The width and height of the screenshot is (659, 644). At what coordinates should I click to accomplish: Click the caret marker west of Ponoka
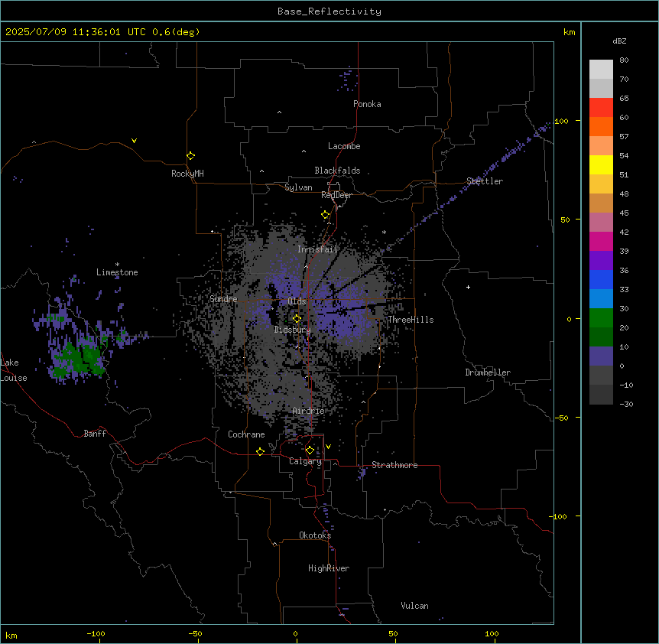point(279,112)
